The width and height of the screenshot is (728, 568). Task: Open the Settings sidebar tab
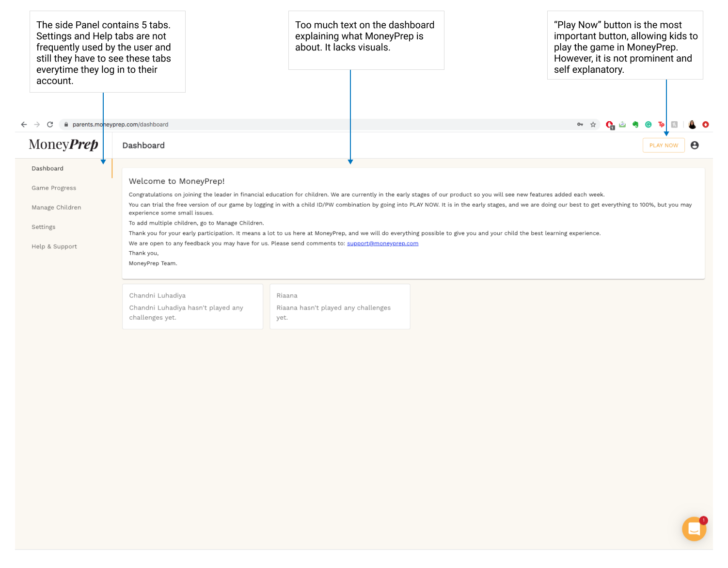point(44,227)
